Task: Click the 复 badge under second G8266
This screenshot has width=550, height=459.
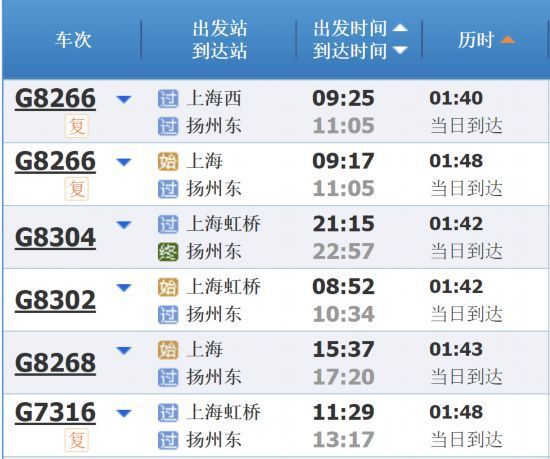Action: point(76,189)
